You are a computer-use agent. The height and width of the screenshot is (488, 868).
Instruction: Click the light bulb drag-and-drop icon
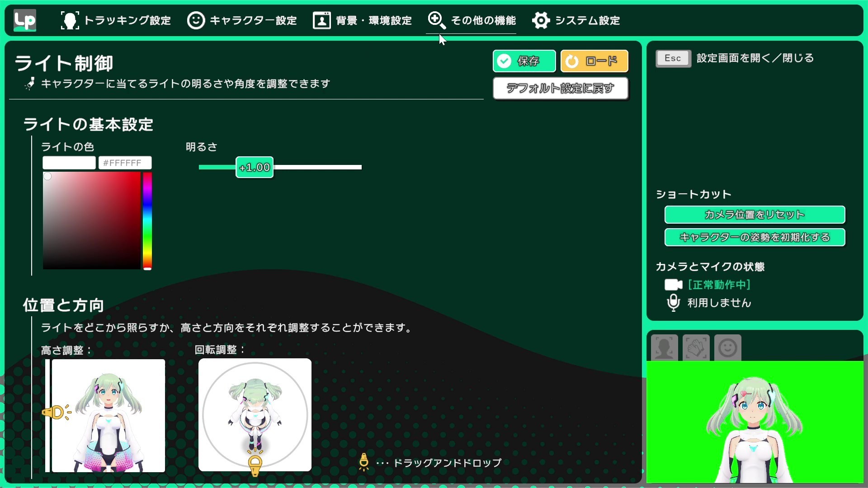tap(364, 462)
